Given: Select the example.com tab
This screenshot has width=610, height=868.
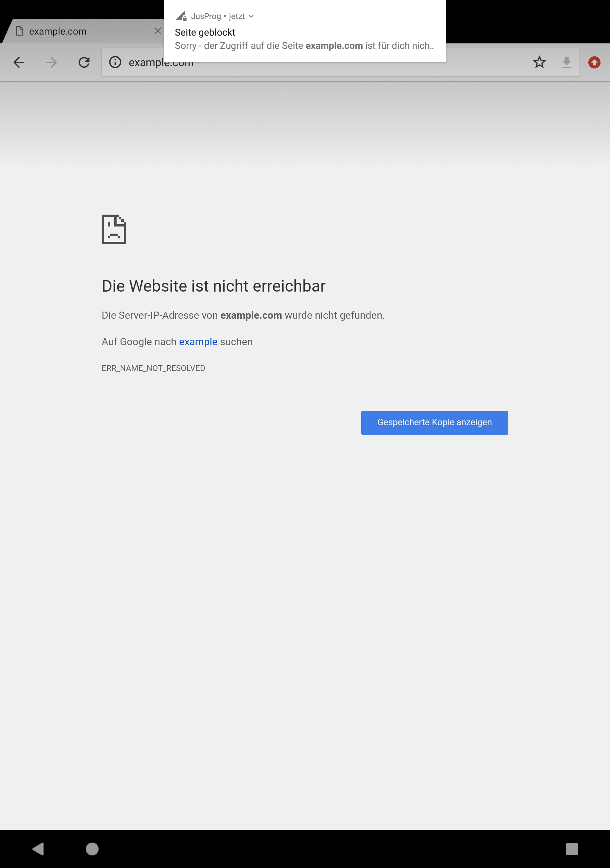Looking at the screenshot, I should click(x=83, y=32).
